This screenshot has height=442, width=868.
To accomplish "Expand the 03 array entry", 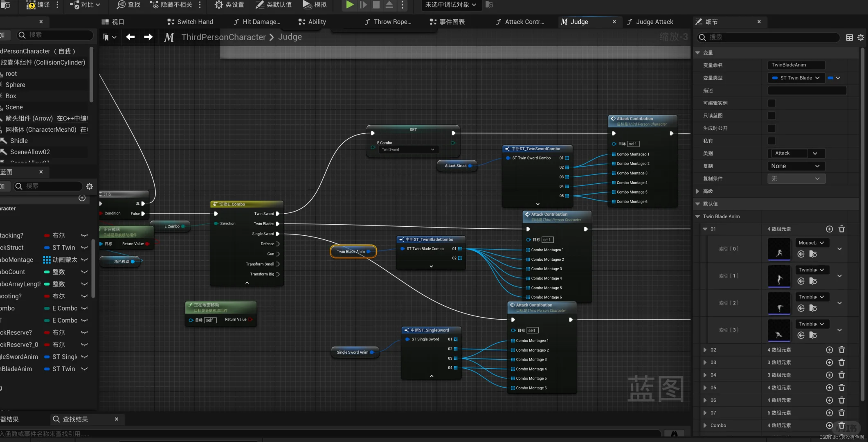I will click(705, 363).
